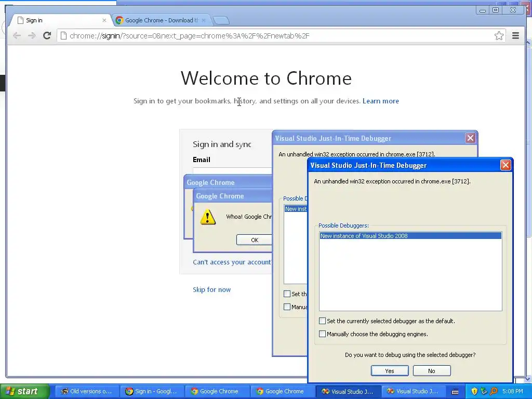The height and width of the screenshot is (399, 532).
Task: Bookmark this page with the star icon
Action: [499, 36]
